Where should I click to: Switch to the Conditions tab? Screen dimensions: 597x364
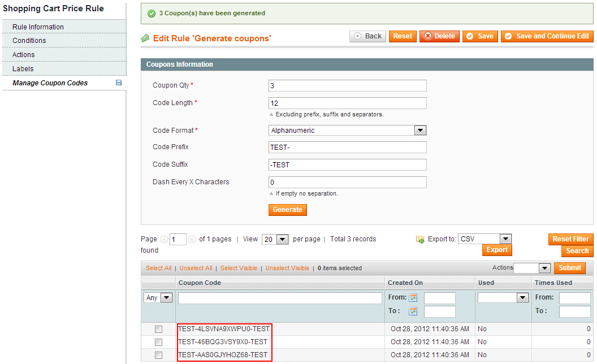tap(29, 41)
